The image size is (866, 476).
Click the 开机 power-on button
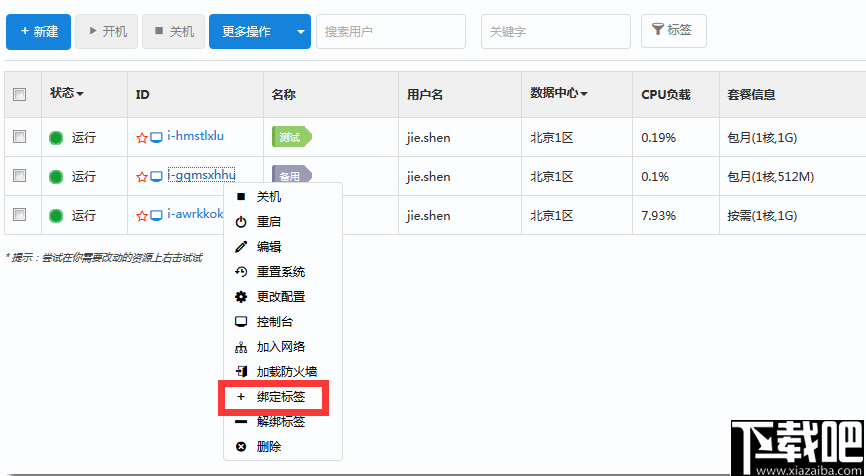click(106, 32)
